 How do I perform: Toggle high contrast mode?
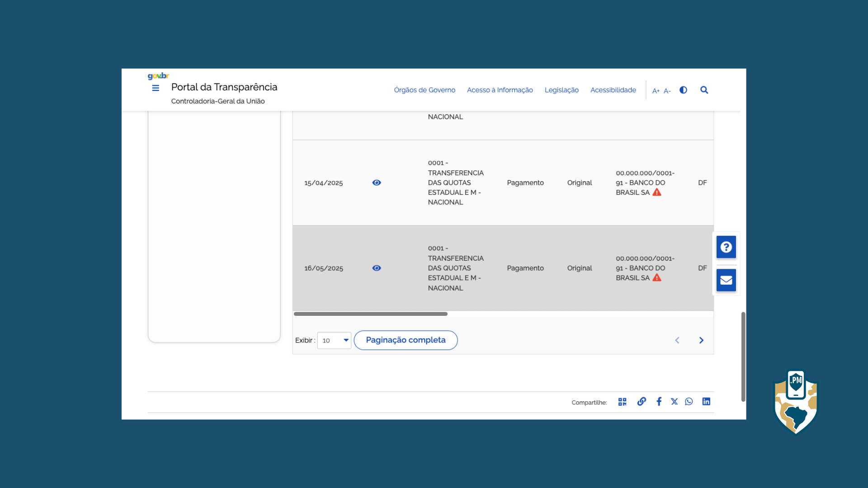point(683,90)
